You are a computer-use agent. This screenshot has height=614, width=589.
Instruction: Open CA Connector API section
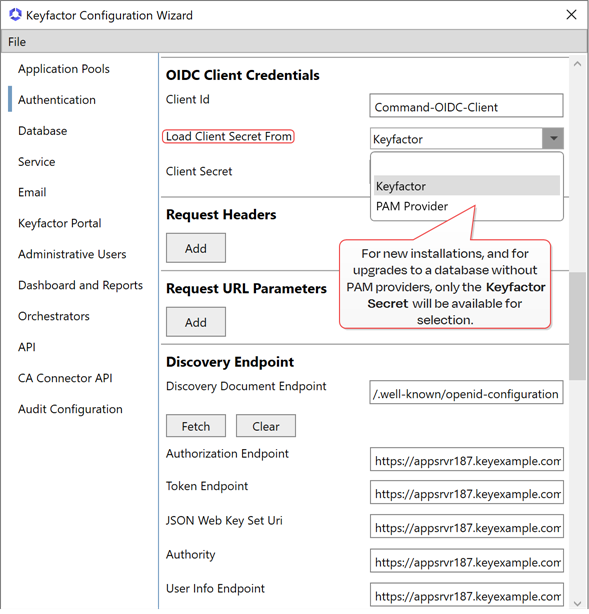click(65, 378)
